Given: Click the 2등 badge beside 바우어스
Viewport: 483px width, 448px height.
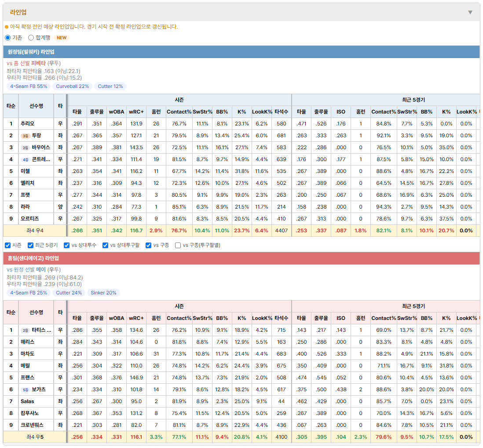Looking at the screenshot, I should 25,147.
